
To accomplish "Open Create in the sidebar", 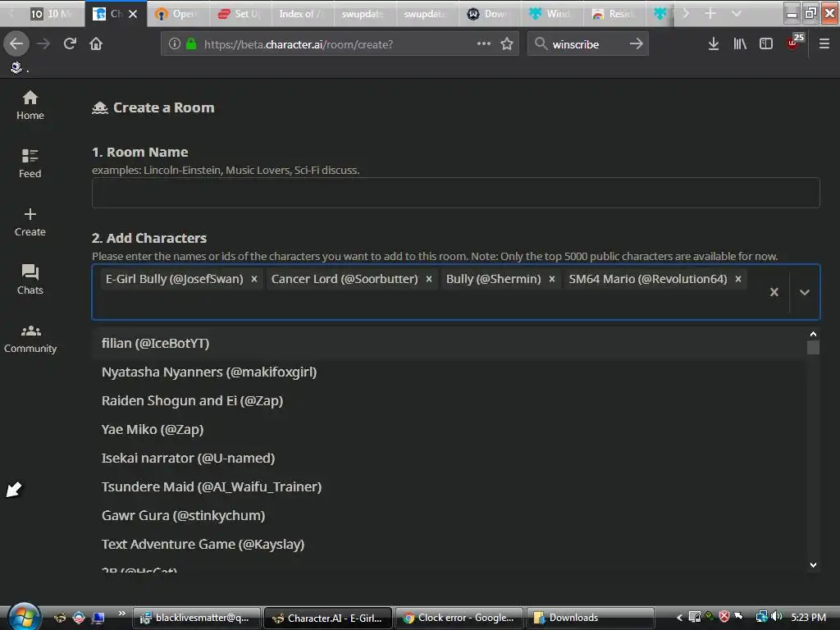I will [30, 221].
